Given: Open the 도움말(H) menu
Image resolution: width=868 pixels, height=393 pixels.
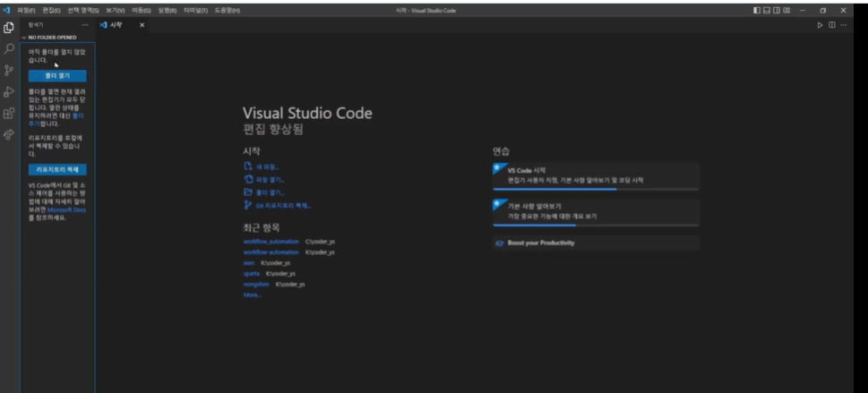Looking at the screenshot, I should (x=228, y=11).
